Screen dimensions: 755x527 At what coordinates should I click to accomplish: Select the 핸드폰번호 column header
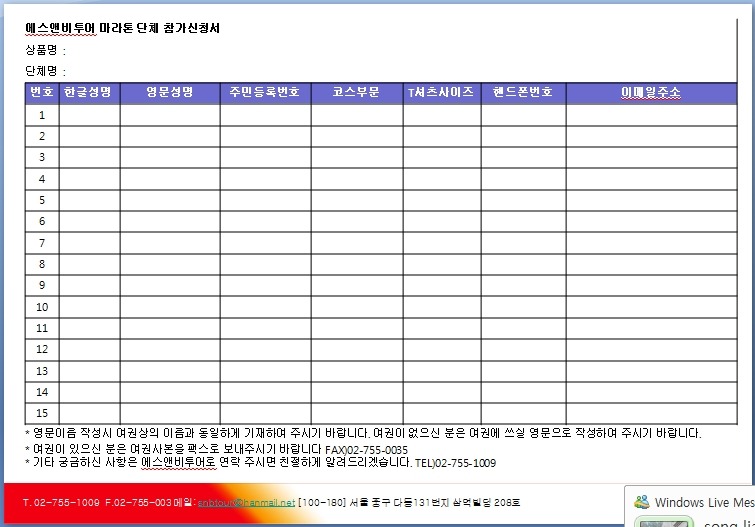[x=523, y=93]
